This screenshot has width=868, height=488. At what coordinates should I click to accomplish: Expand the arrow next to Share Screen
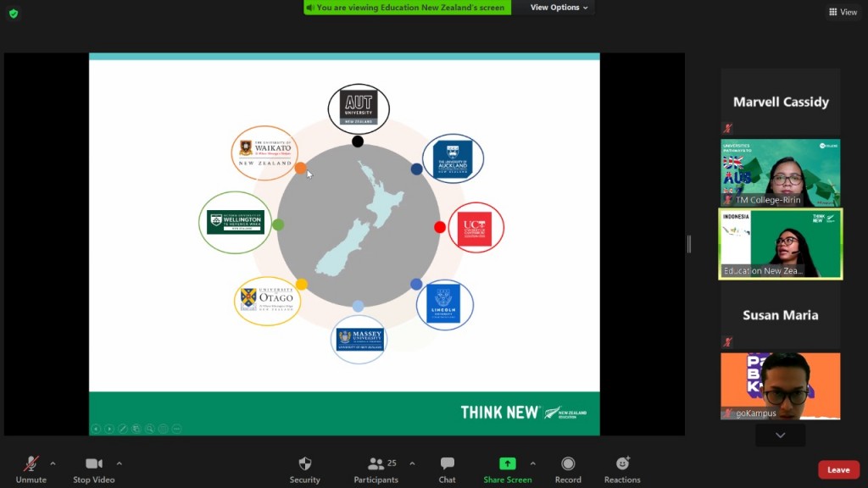532,463
